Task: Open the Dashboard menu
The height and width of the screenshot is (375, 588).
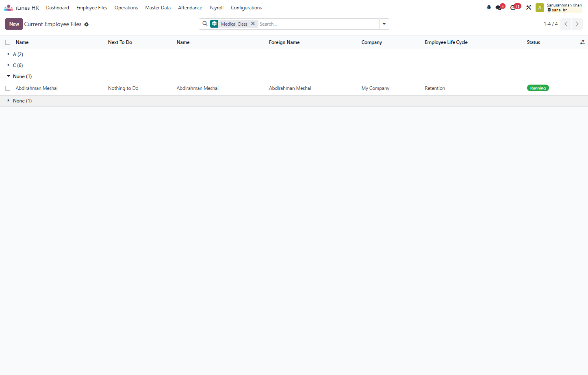Action: coord(57,8)
